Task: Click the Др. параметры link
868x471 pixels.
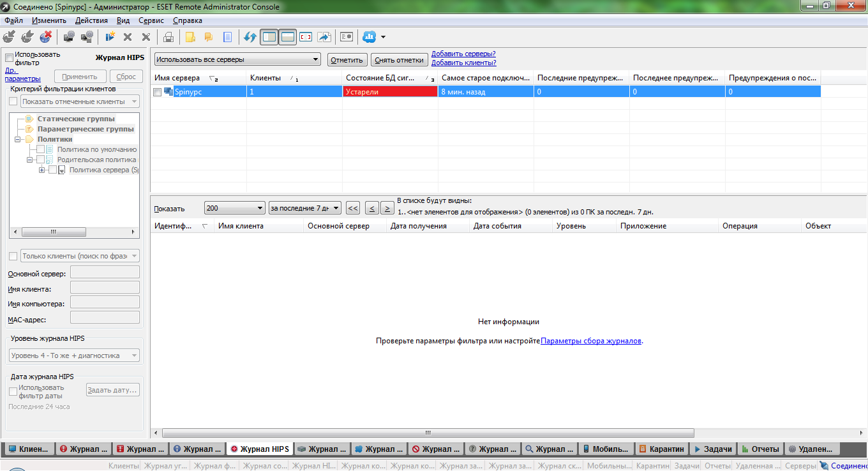Action: click(x=22, y=75)
